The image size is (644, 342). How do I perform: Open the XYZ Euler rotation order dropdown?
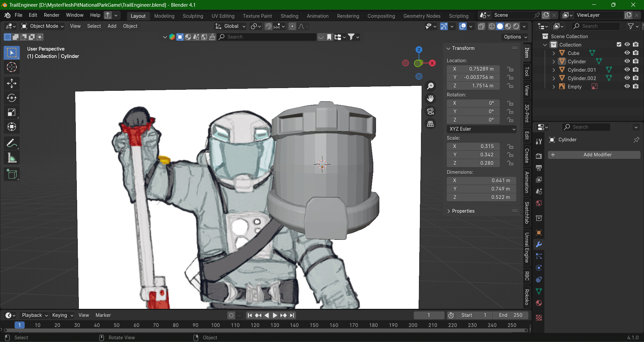pos(481,129)
